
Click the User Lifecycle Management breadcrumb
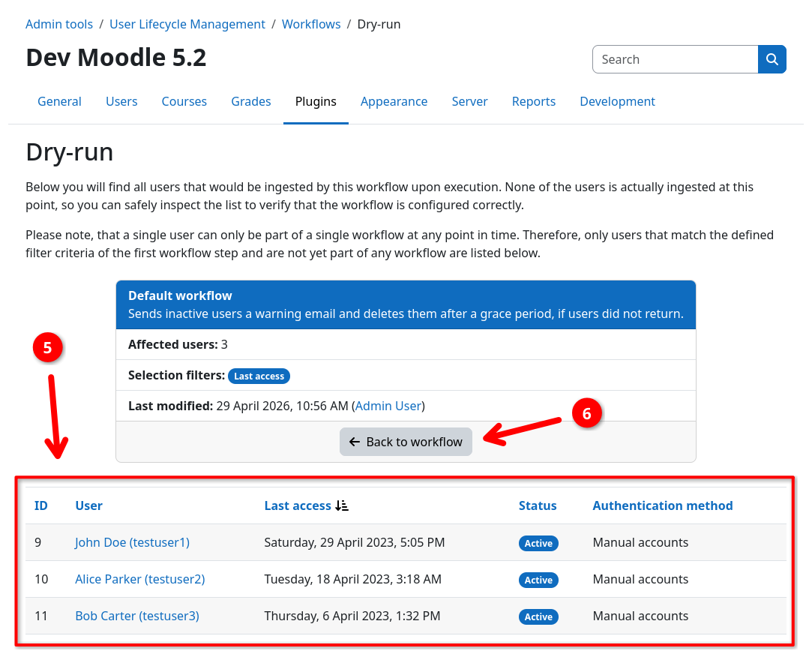click(x=187, y=24)
